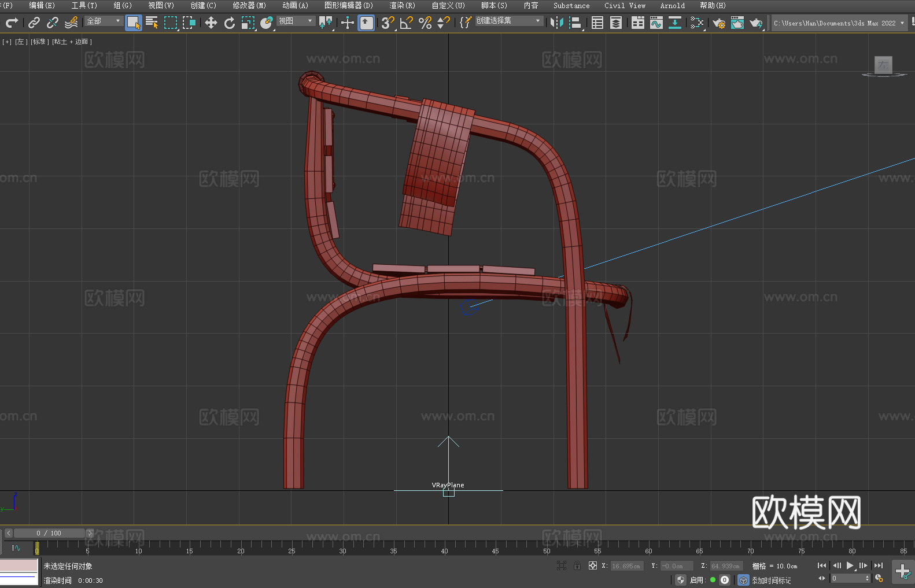915x588 pixels.
Task: Open the Arnold menu
Action: point(672,5)
